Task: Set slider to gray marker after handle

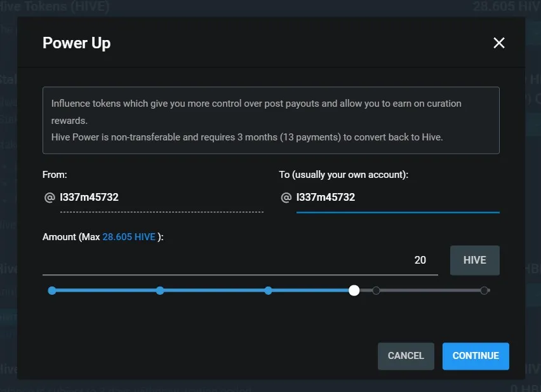Action: pos(376,290)
